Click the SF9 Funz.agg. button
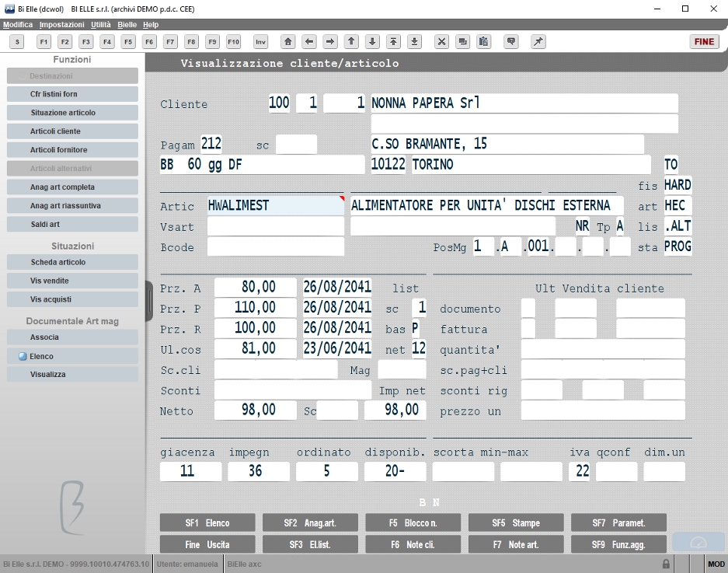Screen dimensions: 728x573 coord(618,544)
